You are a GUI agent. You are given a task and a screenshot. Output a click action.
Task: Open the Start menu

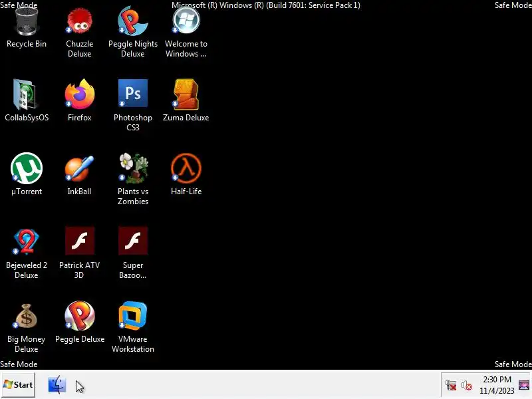click(x=19, y=385)
